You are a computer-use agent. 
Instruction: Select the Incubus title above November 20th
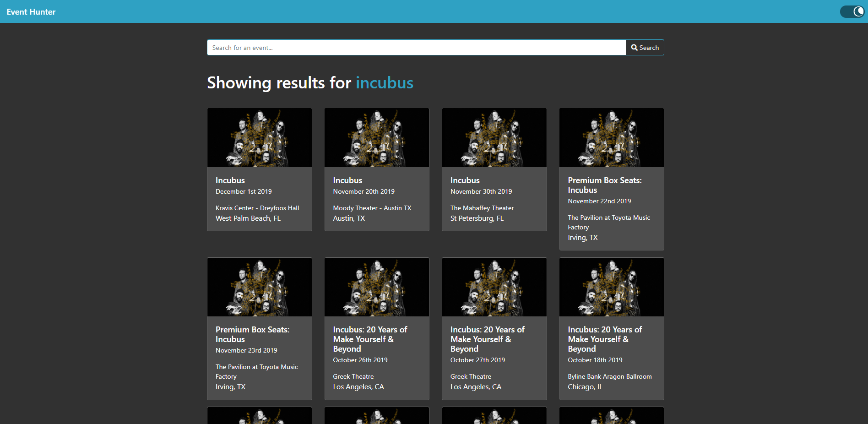coord(347,180)
